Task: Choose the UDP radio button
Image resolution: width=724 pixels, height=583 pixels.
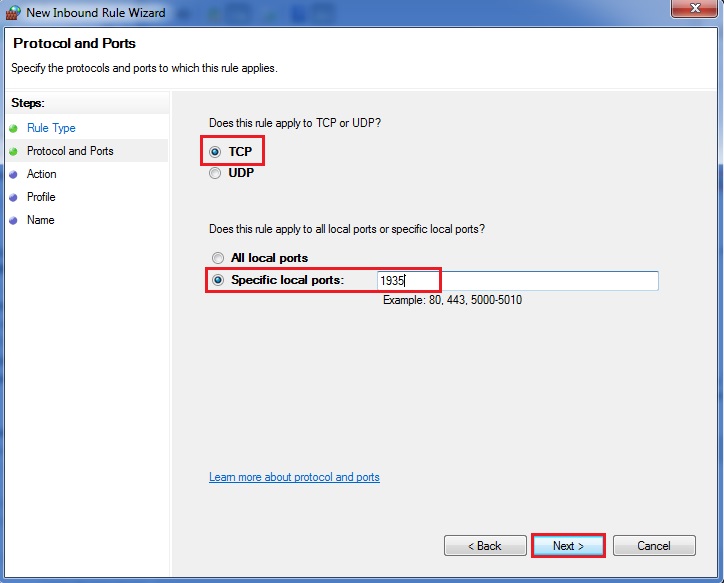Action: [x=216, y=173]
